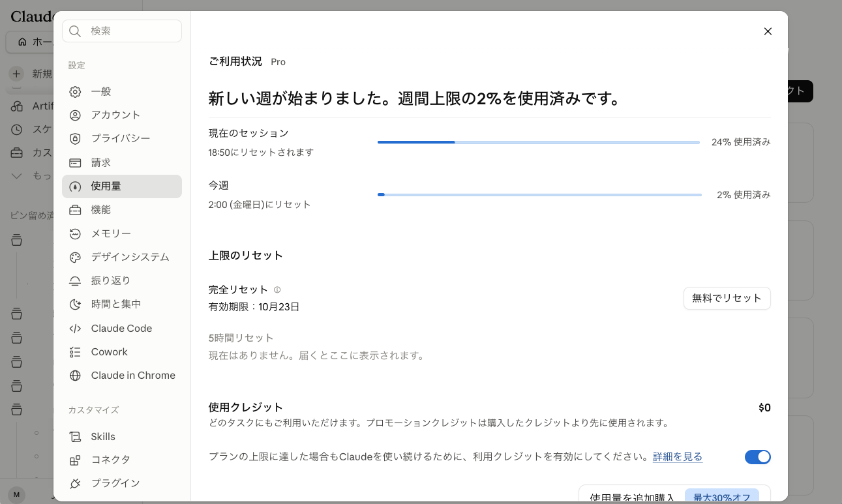Click the 一般 gear icon
Screen dimensions: 842x504
[x=75, y=92]
